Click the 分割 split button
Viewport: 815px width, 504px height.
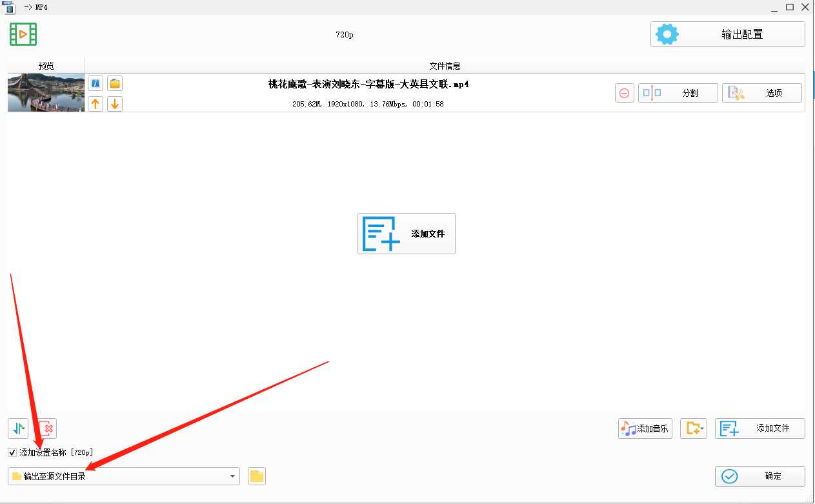pos(678,93)
